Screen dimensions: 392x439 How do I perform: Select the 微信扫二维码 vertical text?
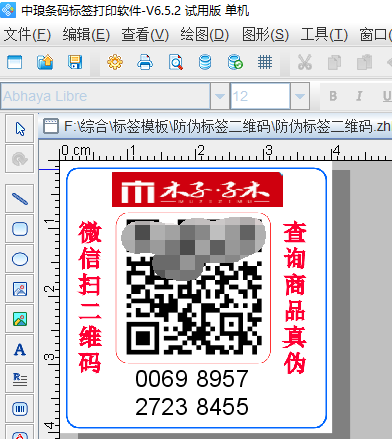pos(90,297)
